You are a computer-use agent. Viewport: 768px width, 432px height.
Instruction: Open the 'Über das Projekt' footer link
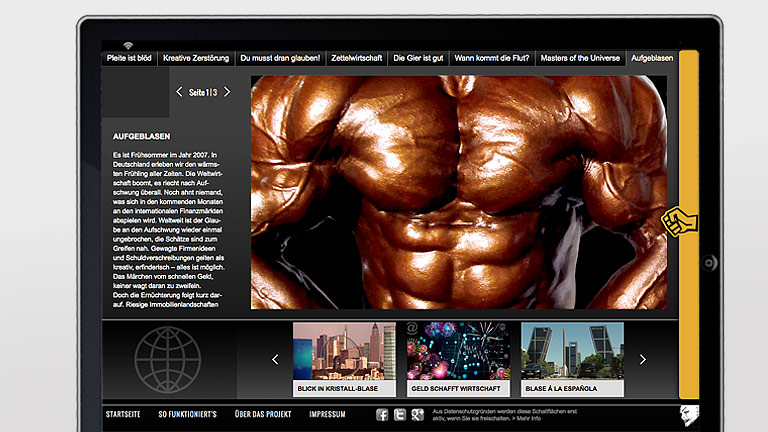tap(263, 414)
